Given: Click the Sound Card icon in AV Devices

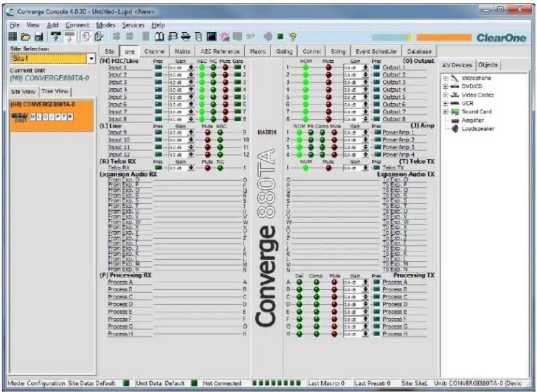Looking at the screenshot, I should click(455, 112).
